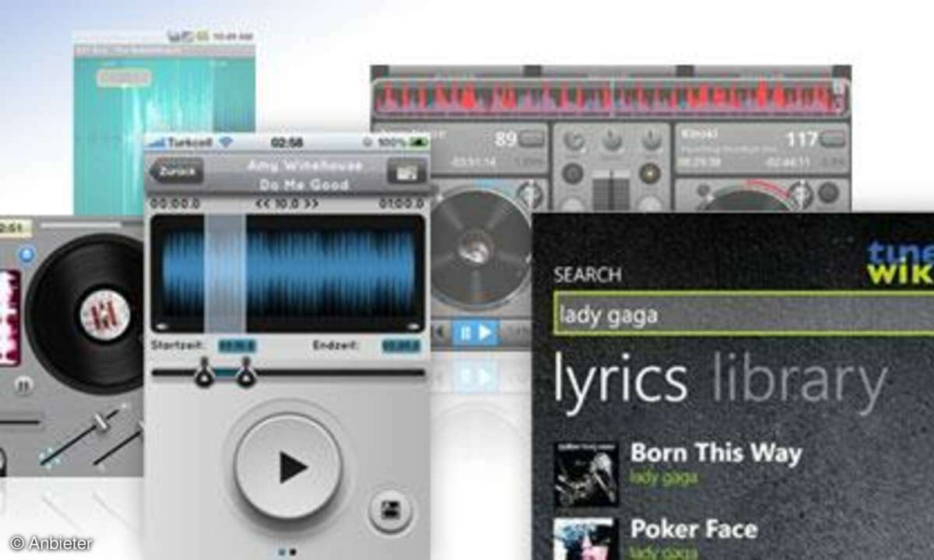Click the TuneWiki logo
Image resolution: width=934 pixels, height=560 pixels.
click(x=901, y=262)
